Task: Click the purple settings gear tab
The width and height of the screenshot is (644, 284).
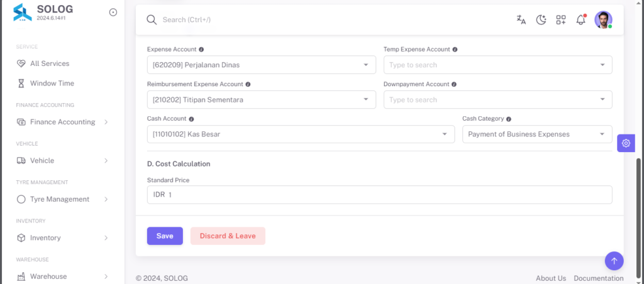Action: [x=626, y=143]
